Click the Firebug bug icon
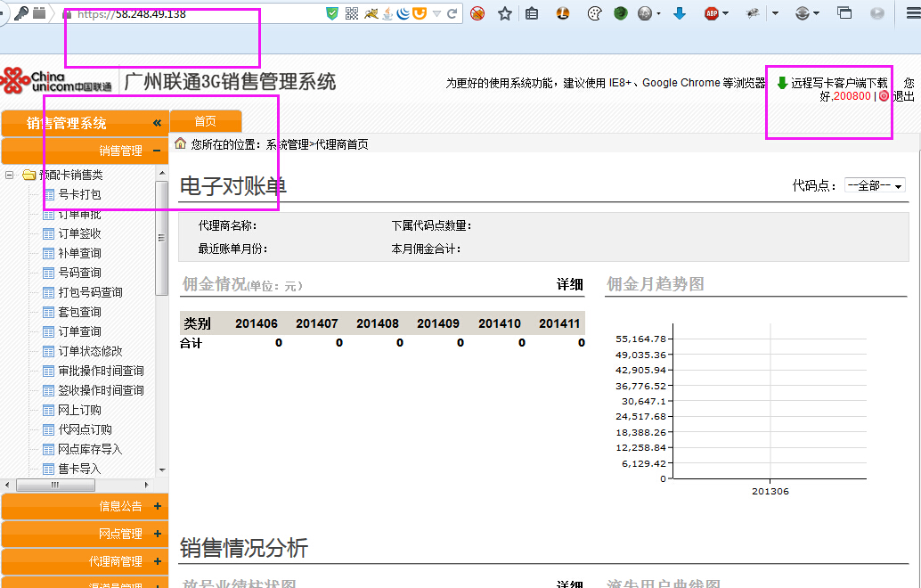The image size is (921, 588). [x=753, y=13]
